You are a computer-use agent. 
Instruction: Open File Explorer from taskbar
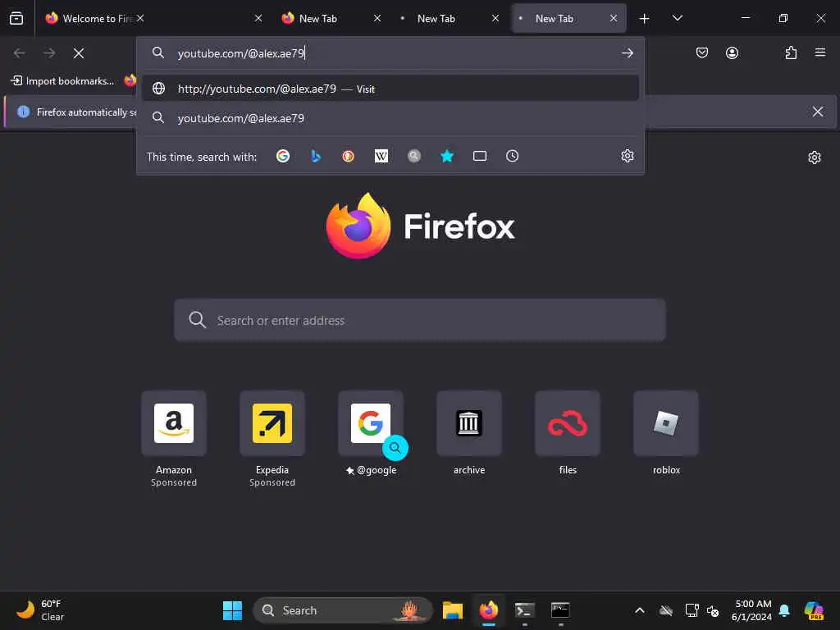tap(453, 610)
